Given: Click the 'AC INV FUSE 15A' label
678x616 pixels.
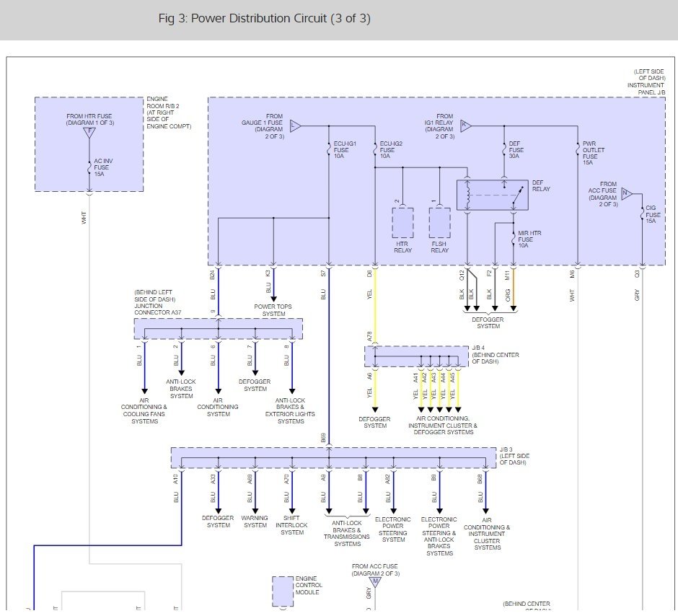Looking at the screenshot, I should pos(103,167).
